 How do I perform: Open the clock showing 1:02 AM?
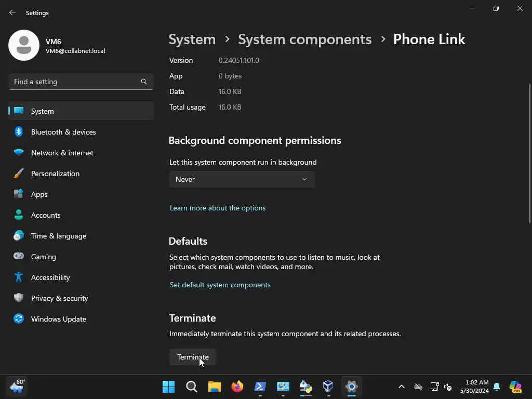point(474,387)
